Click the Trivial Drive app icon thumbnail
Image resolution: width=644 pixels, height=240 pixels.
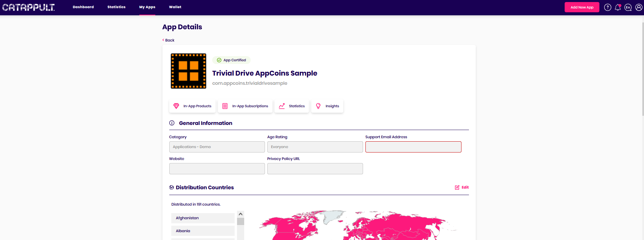[x=188, y=71]
